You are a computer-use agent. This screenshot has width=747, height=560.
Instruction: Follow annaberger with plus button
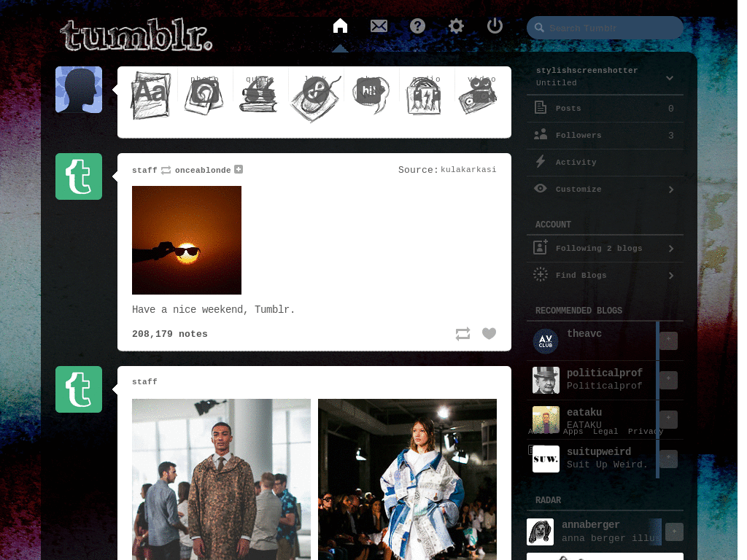pyautogui.click(x=674, y=532)
